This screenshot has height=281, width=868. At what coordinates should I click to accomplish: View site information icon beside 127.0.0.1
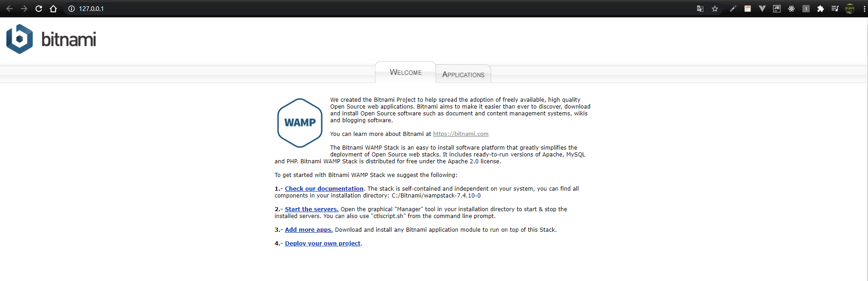[71, 9]
